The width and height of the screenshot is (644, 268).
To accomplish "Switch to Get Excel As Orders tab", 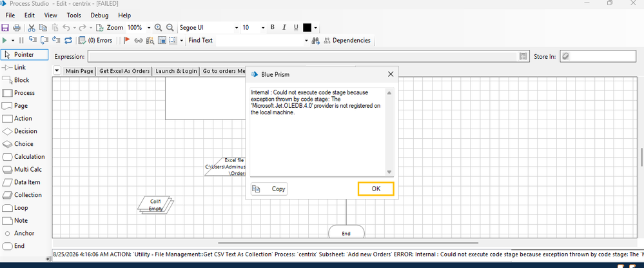I will coord(124,71).
